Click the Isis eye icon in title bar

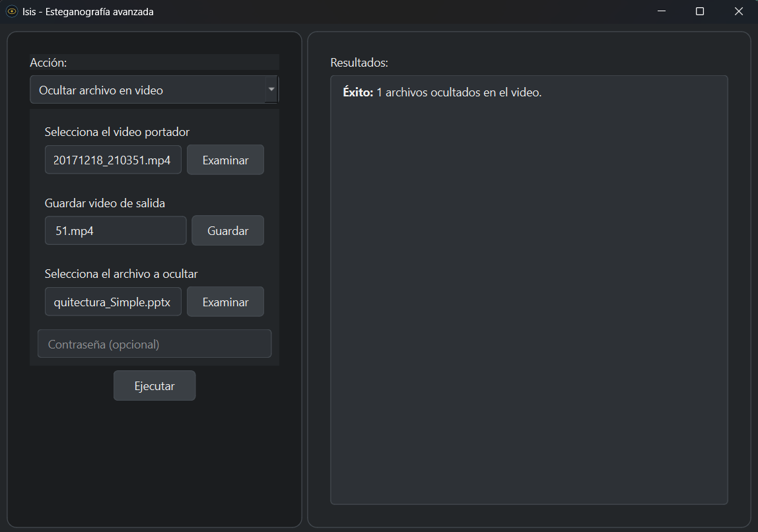point(11,11)
